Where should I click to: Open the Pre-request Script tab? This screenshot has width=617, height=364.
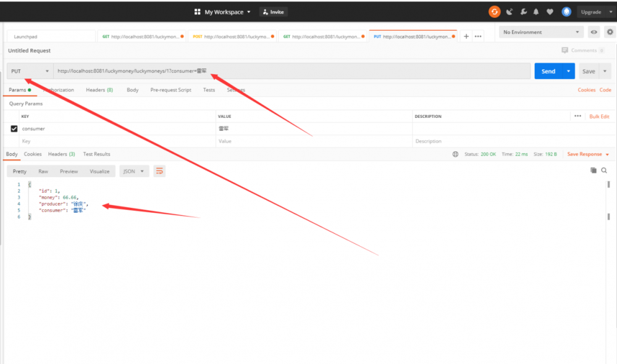point(171,89)
